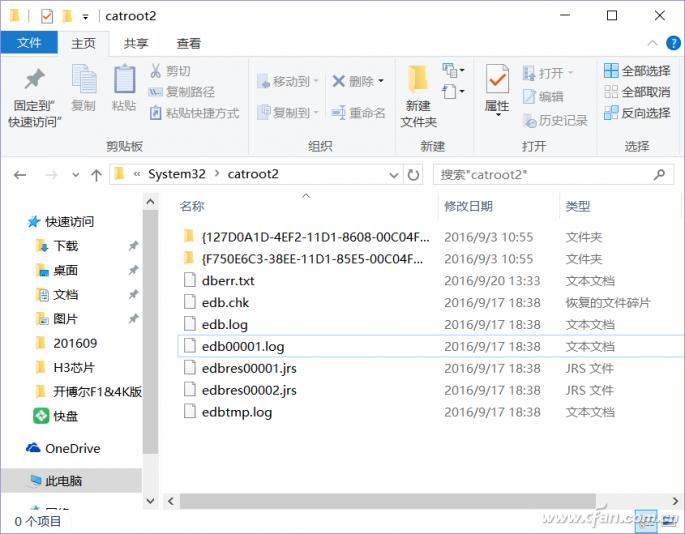
Task: Click System32 in the address bar
Action: click(176, 174)
